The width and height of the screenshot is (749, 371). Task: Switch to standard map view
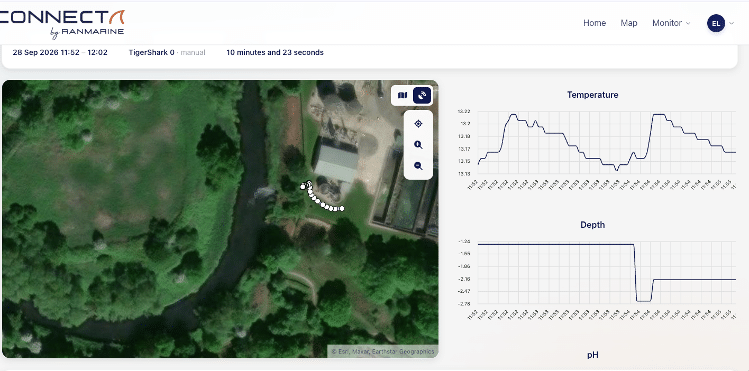pos(403,95)
